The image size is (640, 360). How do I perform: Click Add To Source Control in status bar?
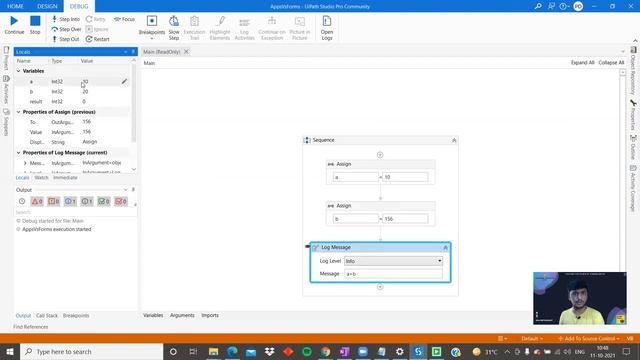point(588,338)
